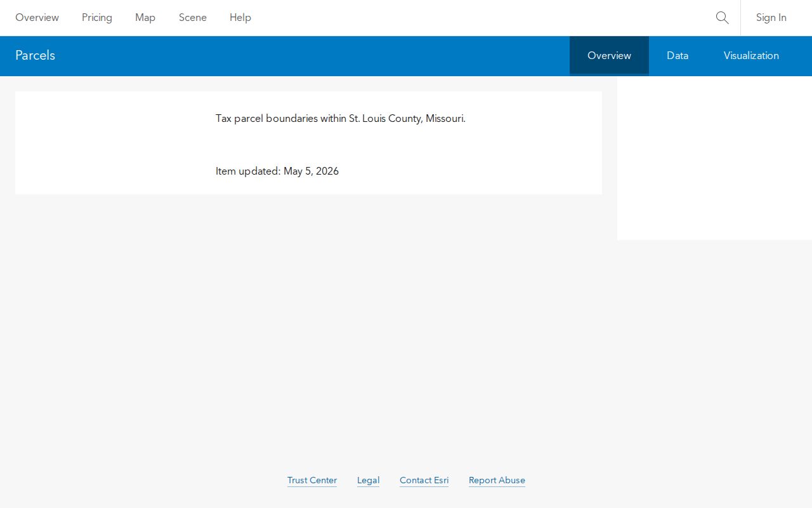Click the Sign In button

(771, 18)
